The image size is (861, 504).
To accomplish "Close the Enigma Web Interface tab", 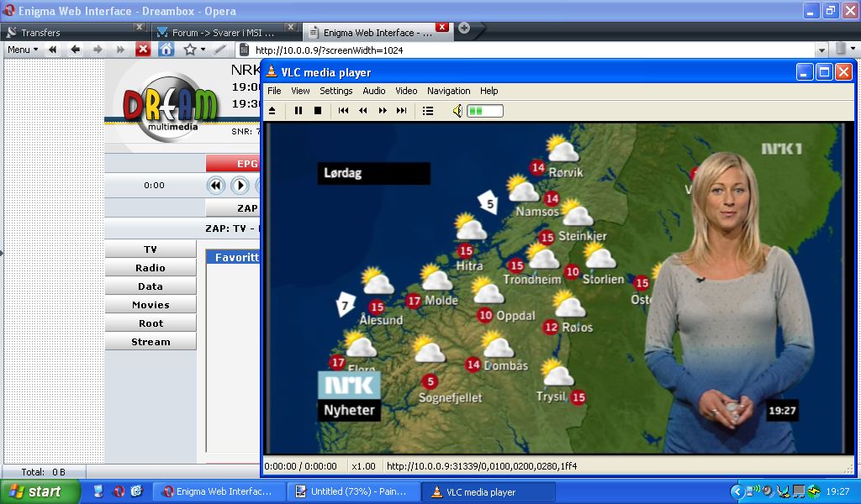I will tap(442, 27).
